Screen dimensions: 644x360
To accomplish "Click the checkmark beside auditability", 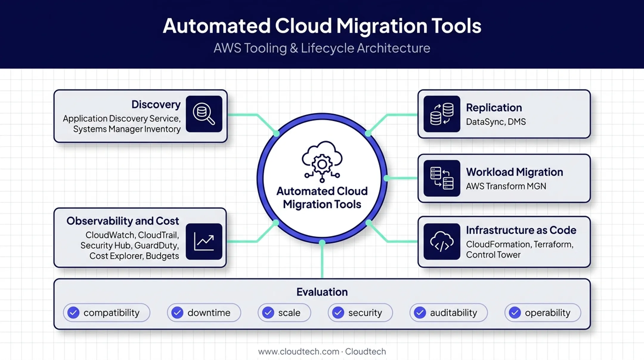I will 420,313.
